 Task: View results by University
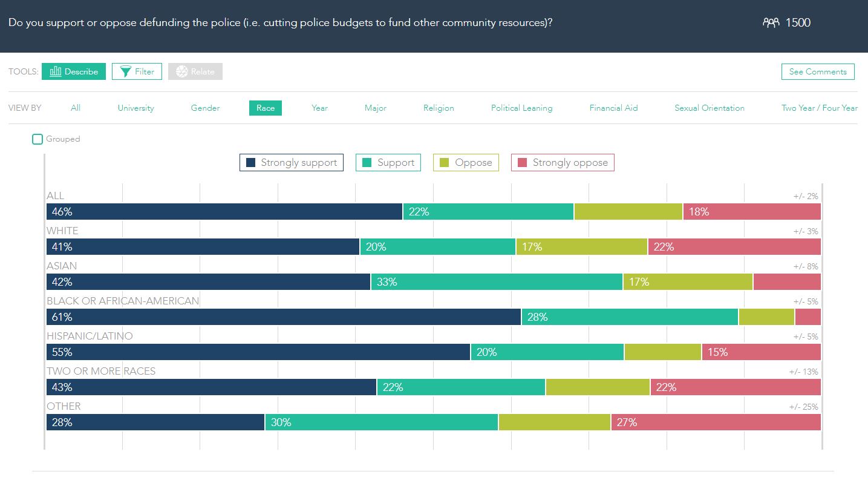click(135, 108)
